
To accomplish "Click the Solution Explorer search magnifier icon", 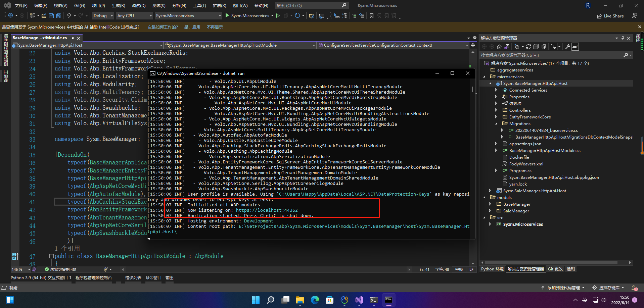I will [x=626, y=55].
